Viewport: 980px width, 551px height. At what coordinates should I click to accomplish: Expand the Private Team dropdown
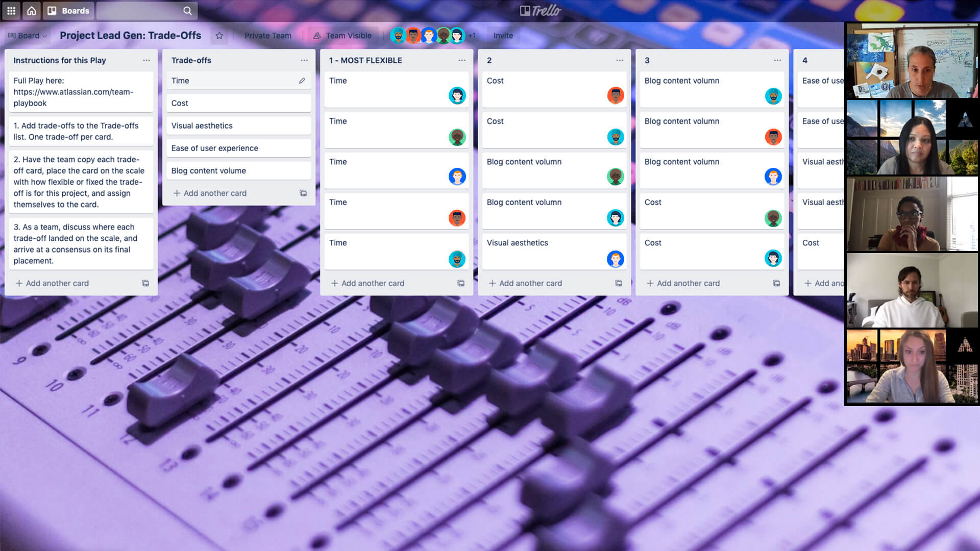266,36
